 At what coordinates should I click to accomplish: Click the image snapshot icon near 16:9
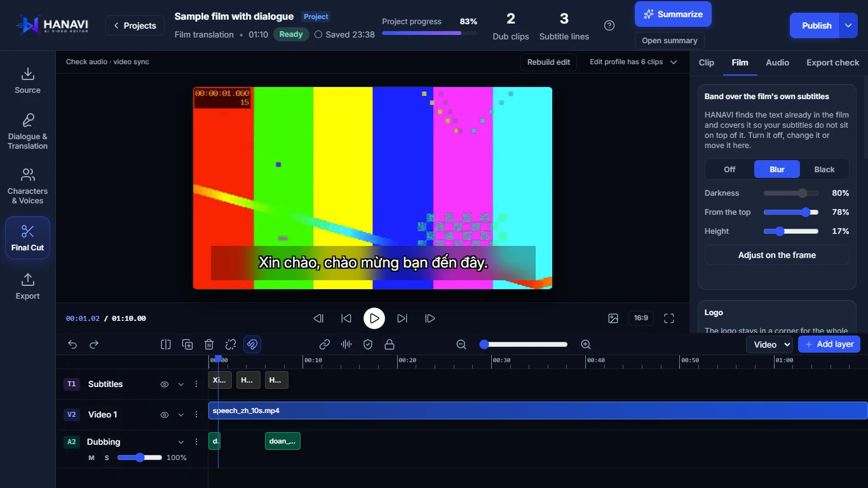click(x=613, y=318)
